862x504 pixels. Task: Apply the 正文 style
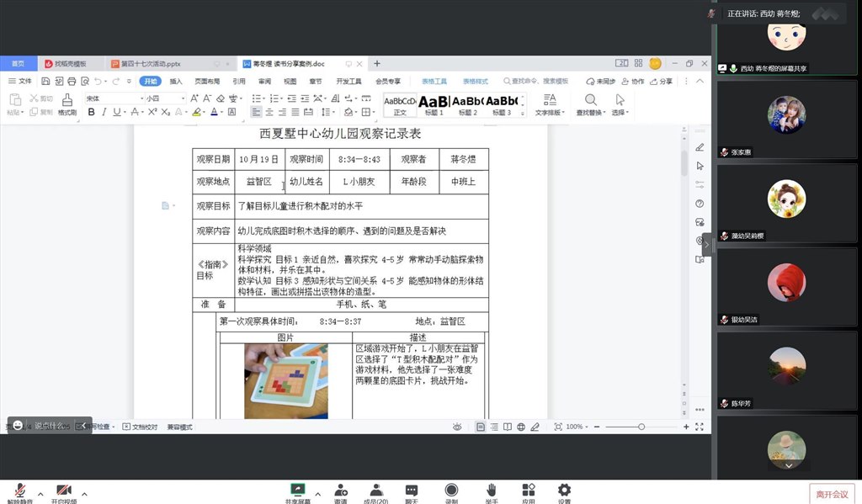pos(400,105)
